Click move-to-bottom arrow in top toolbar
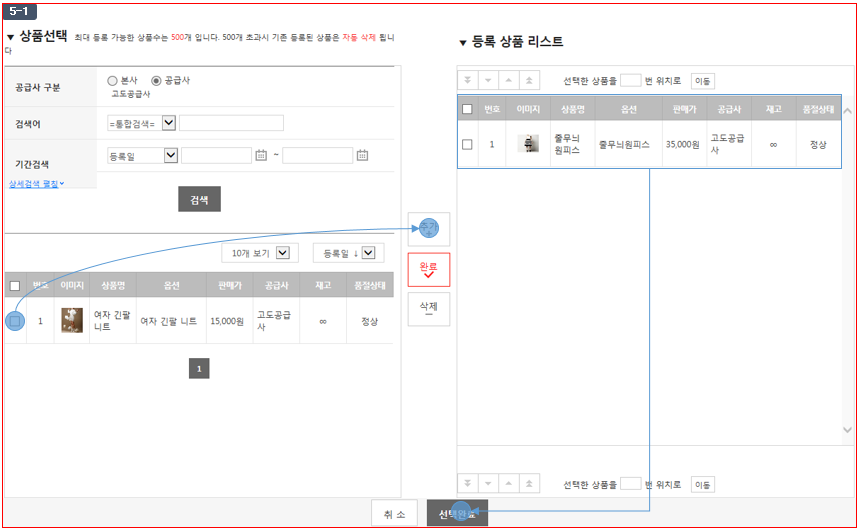Viewport: 860px width, 531px height. click(467, 81)
